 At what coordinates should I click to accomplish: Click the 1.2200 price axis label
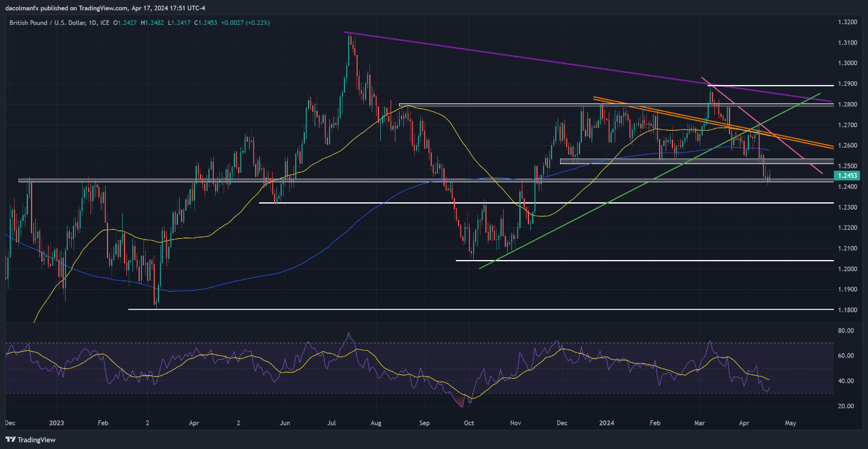point(847,228)
